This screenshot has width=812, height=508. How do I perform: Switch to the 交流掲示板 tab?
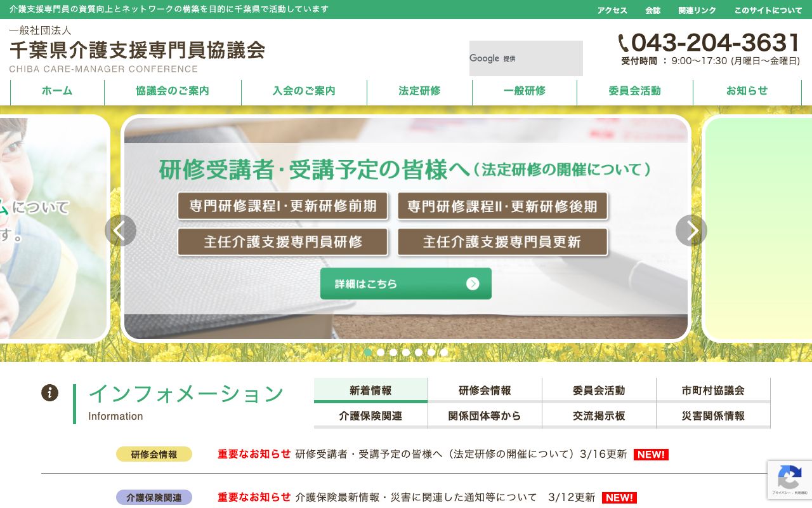(x=599, y=415)
